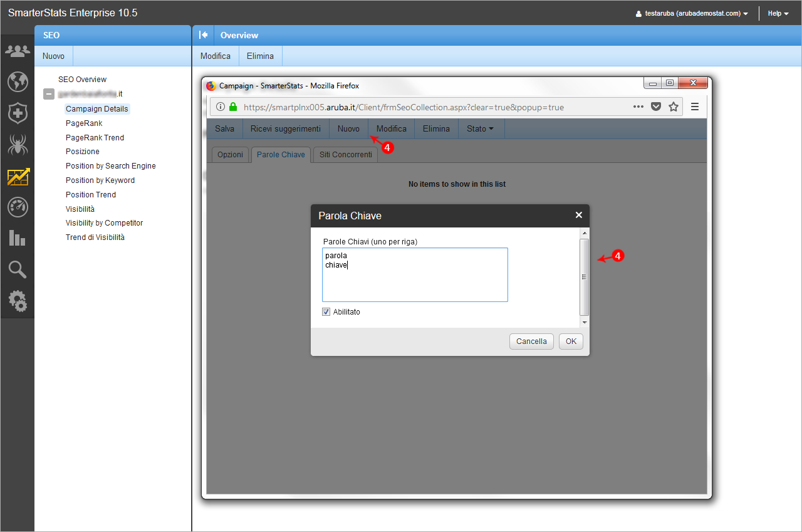The image size is (802, 532).
Task: Click inside the Parole Chiavi text area
Action: click(x=415, y=274)
